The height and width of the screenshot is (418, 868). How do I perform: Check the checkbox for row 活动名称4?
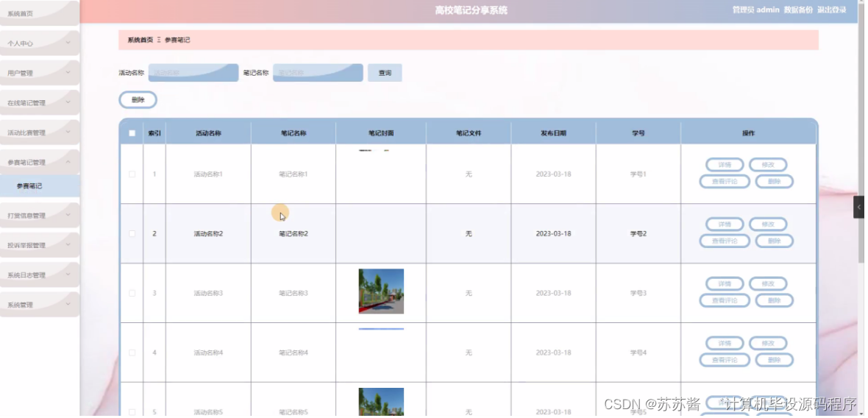(132, 353)
